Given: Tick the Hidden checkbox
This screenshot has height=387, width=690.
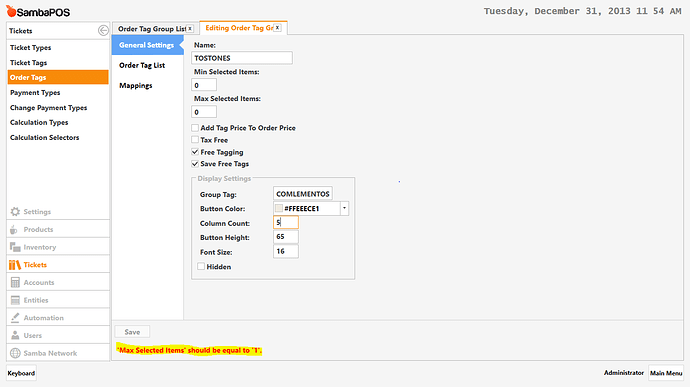Looking at the screenshot, I should click(201, 266).
